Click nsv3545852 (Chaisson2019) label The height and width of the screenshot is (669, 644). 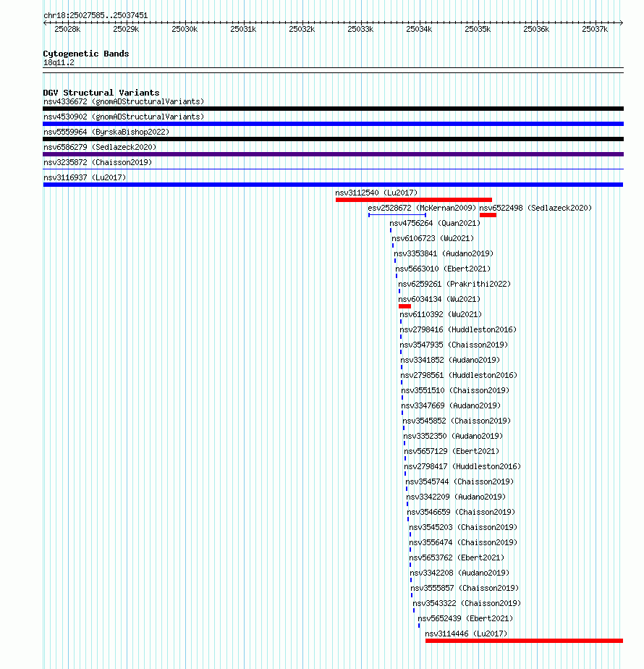457,421
